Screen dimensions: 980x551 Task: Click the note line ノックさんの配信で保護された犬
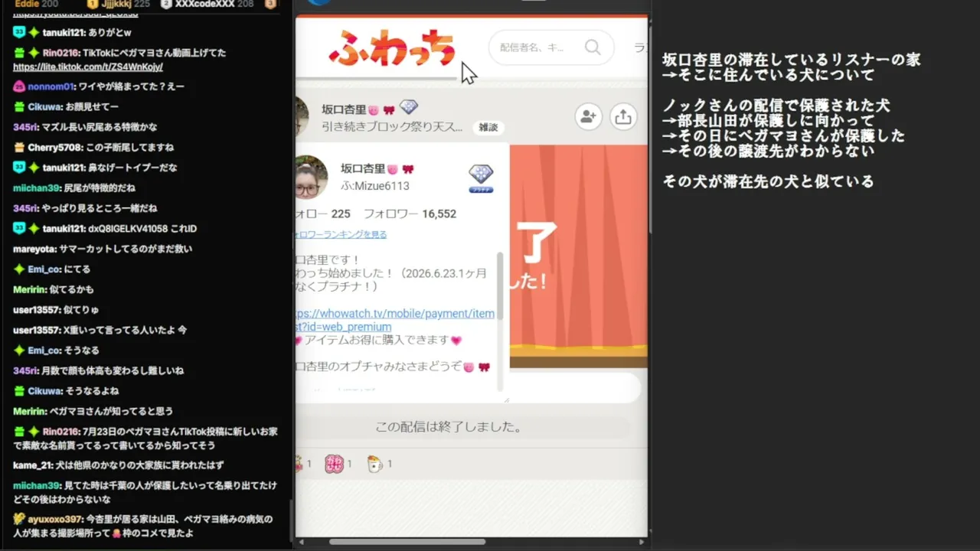click(776, 106)
